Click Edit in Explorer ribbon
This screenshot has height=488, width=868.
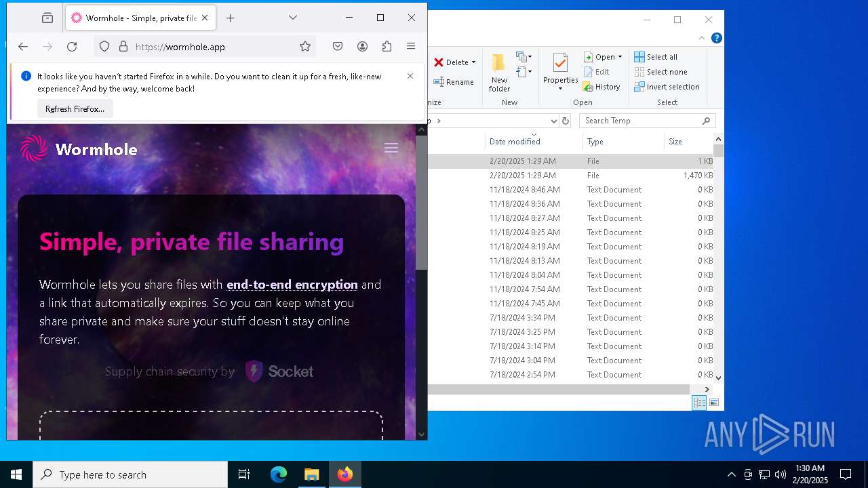596,72
